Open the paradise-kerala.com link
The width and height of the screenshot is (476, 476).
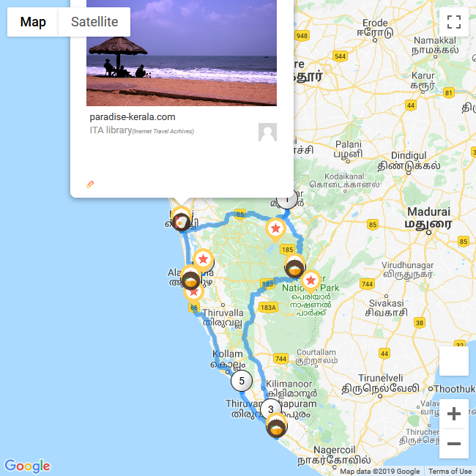[133, 117]
